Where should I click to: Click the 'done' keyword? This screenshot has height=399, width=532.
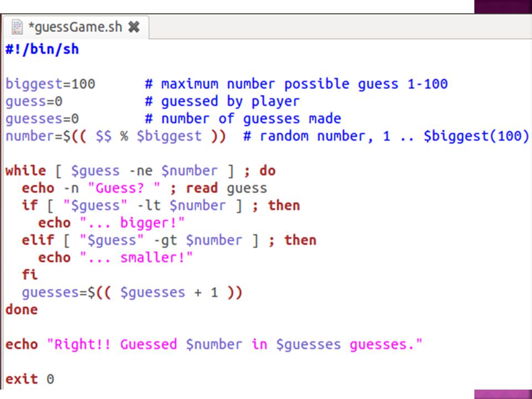click(22, 310)
